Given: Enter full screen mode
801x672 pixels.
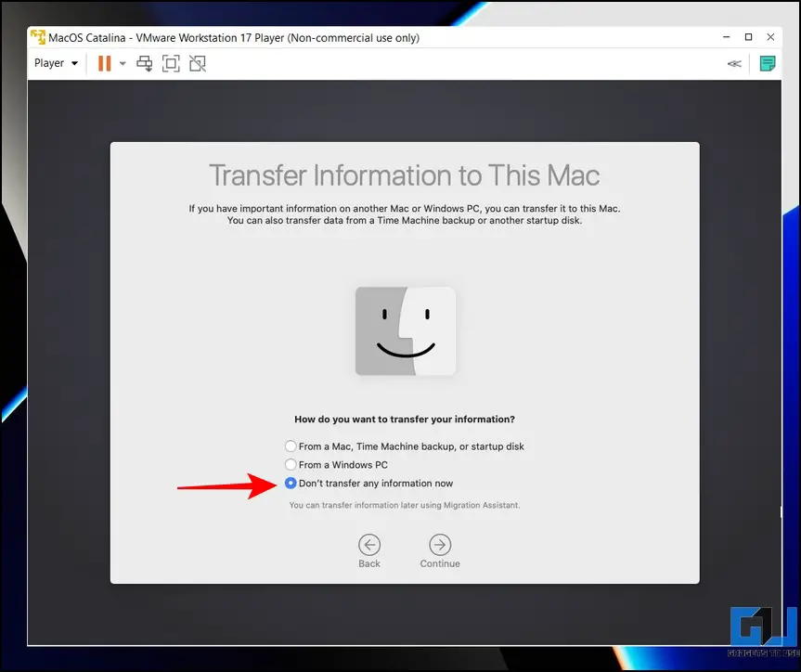Looking at the screenshot, I should click(171, 63).
